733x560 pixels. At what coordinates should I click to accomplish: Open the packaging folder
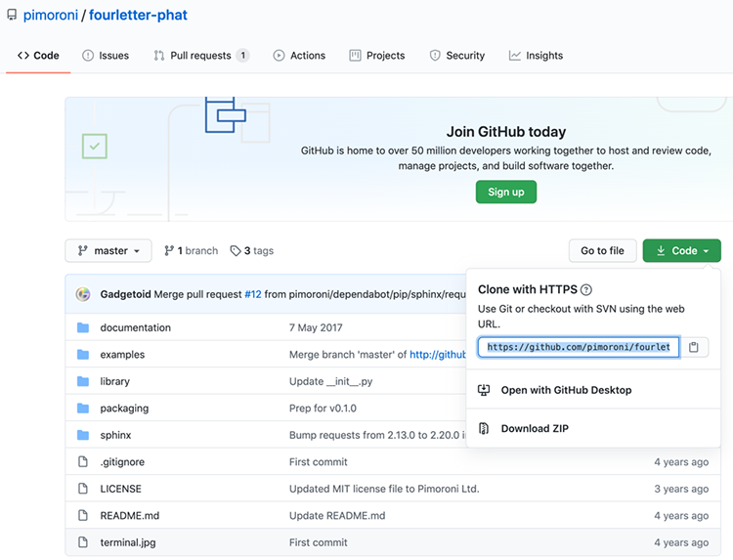pos(124,409)
